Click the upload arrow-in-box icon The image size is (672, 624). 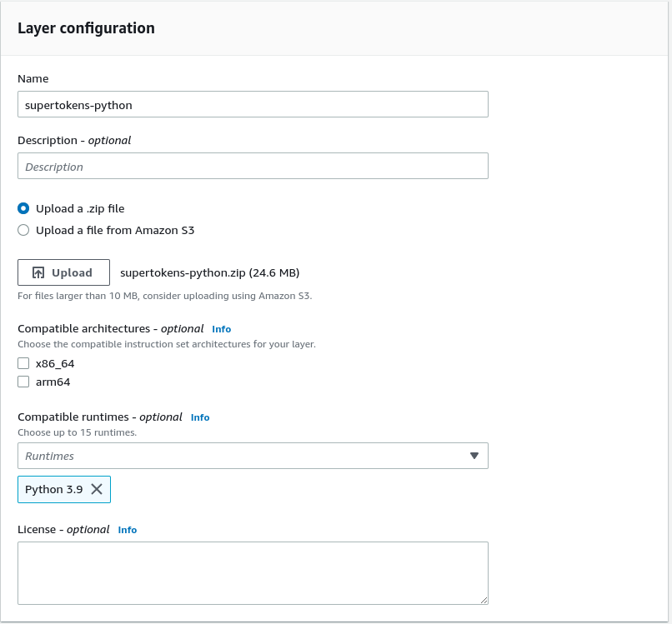coord(38,272)
